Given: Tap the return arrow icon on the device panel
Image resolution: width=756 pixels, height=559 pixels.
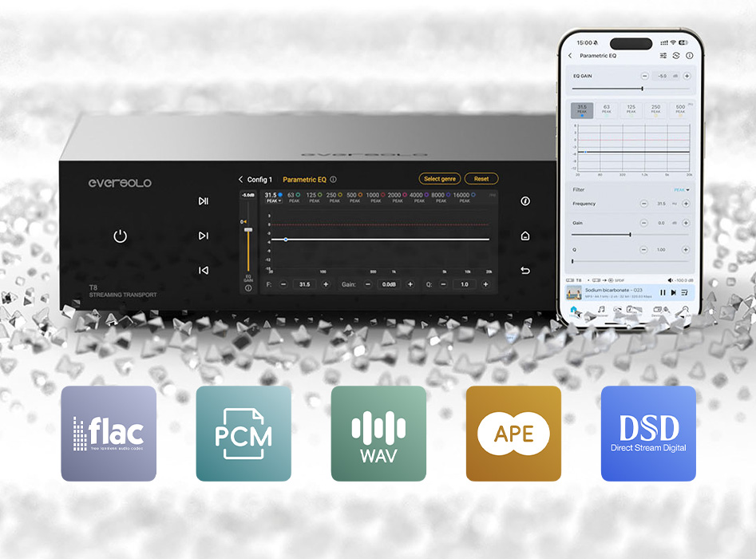Looking at the screenshot, I should point(525,271).
